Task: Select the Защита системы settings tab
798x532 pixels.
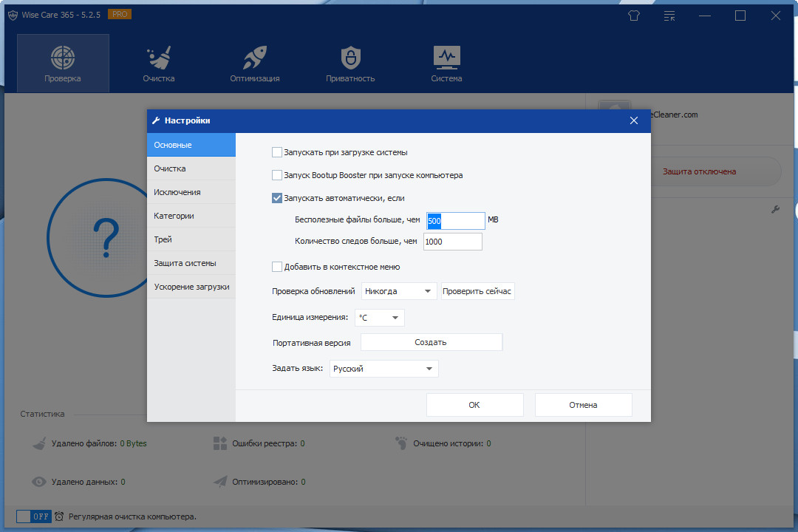Action: pos(191,263)
